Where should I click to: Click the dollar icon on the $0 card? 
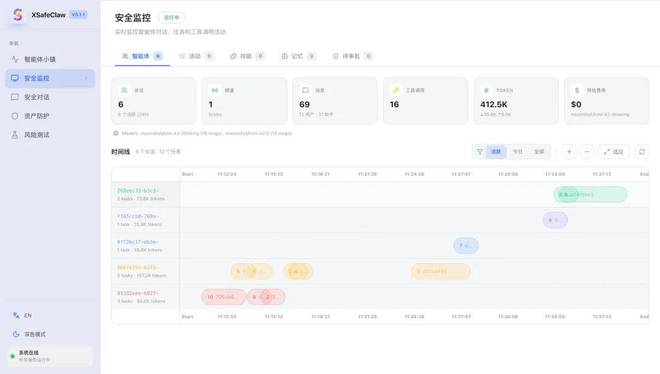(577, 90)
